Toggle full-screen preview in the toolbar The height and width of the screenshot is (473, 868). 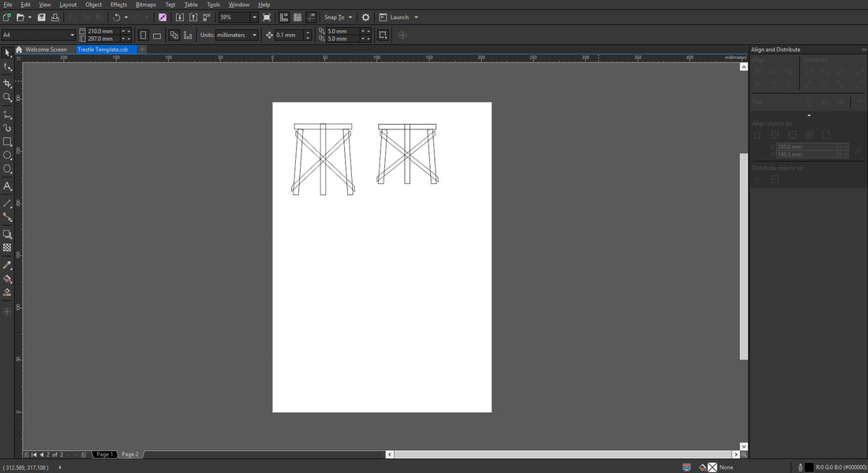tap(268, 17)
